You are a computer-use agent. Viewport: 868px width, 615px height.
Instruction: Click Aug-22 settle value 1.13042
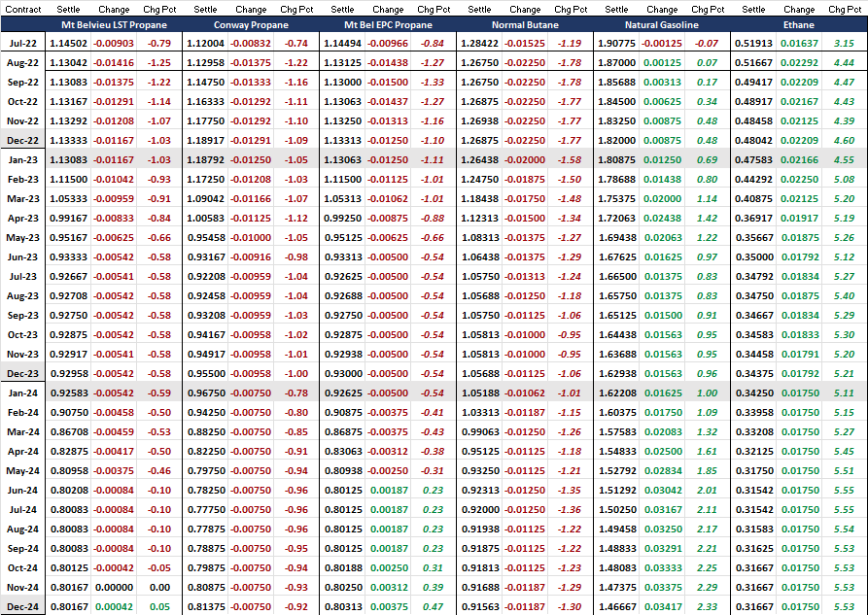[69, 62]
